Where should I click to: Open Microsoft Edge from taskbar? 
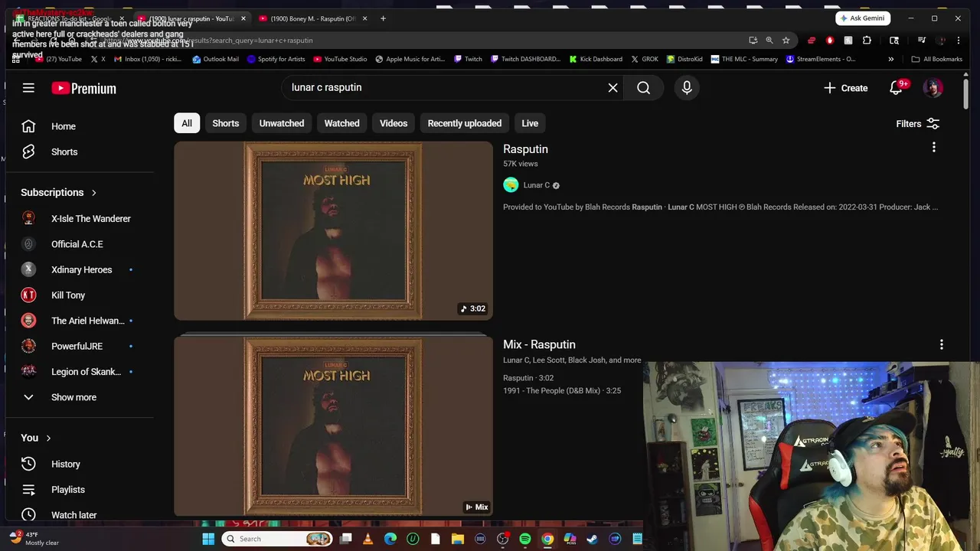click(x=390, y=539)
